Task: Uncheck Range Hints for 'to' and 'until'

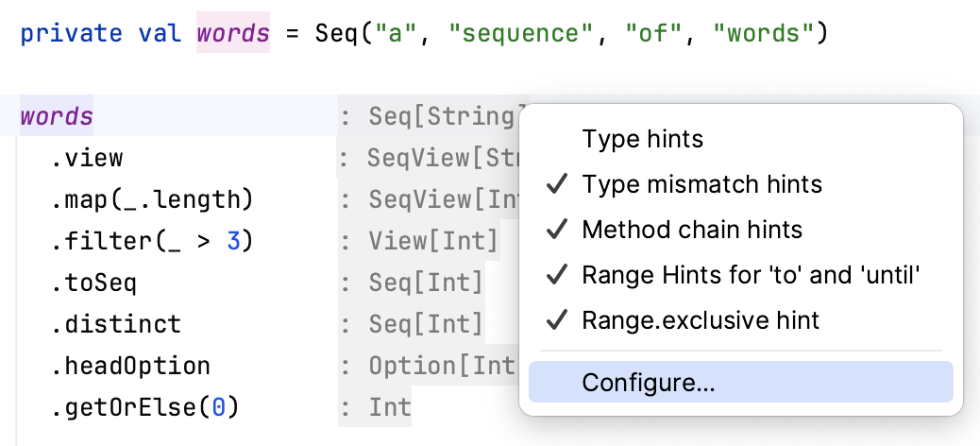Action: [751, 275]
